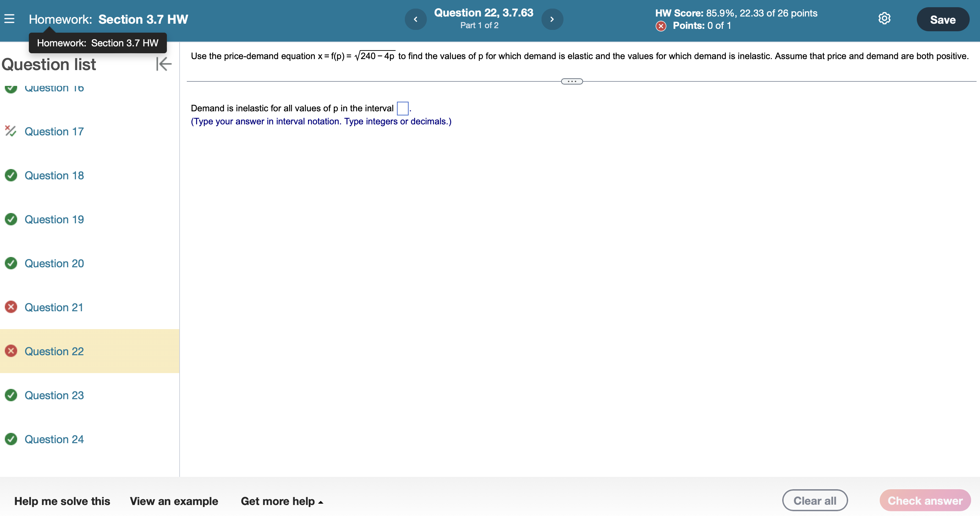This screenshot has height=516, width=980.
Task: Open View an example
Action: coord(174,501)
